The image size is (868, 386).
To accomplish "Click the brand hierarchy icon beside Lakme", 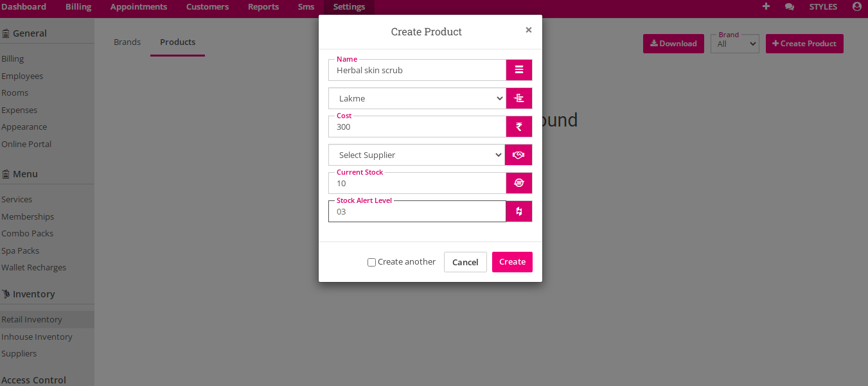I will (519, 98).
